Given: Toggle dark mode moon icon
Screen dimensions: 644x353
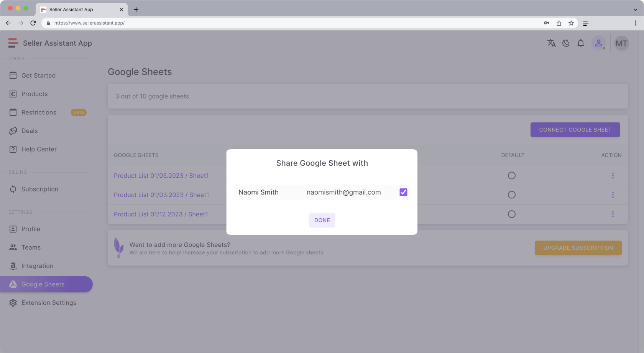Looking at the screenshot, I should (566, 43).
